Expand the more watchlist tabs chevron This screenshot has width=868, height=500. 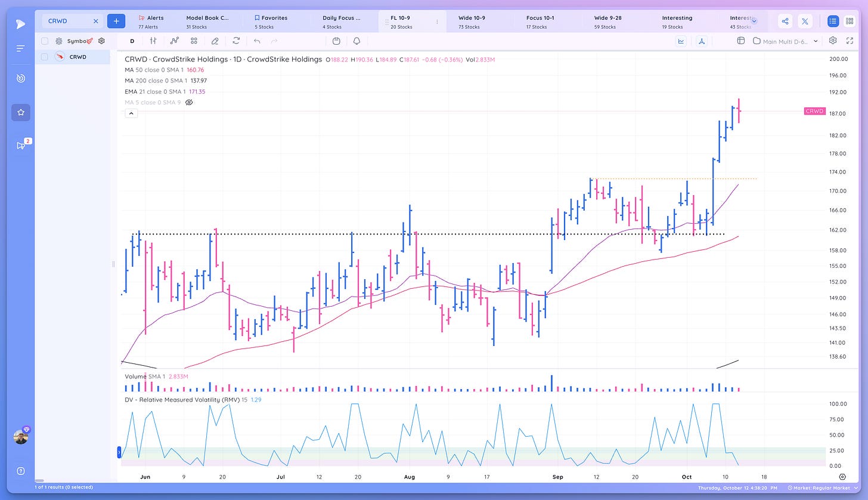754,21
